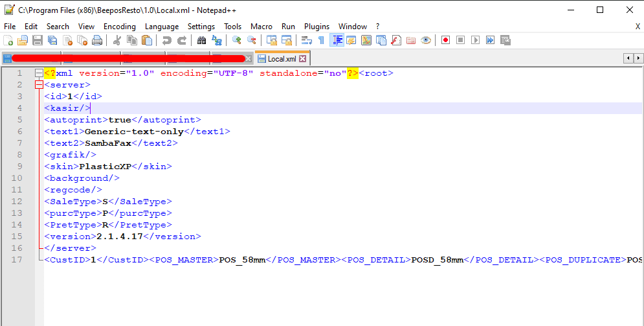Viewport: 644px width, 326px height.
Task: Paste from clipboard using toolbar icon
Action: click(x=147, y=40)
